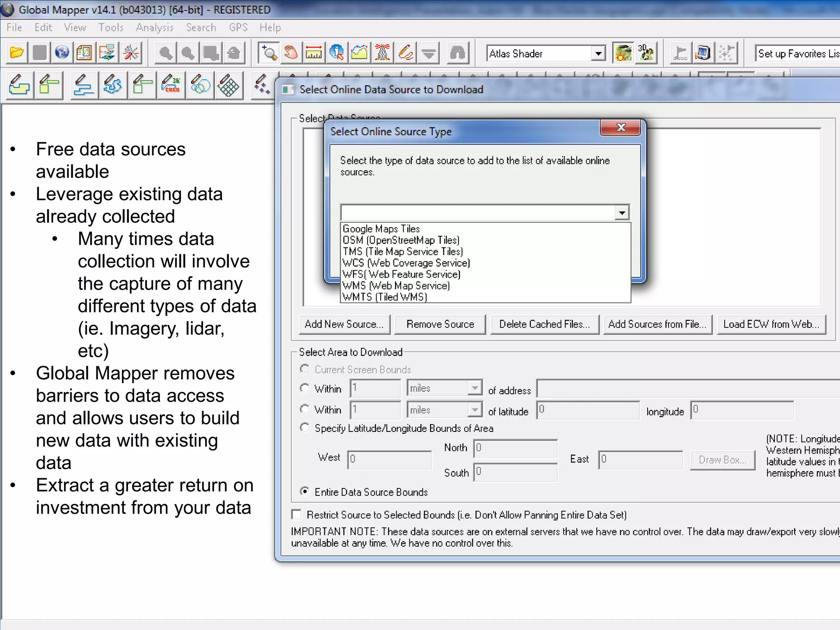Open the Tools menu
840x630 pixels.
111,27
